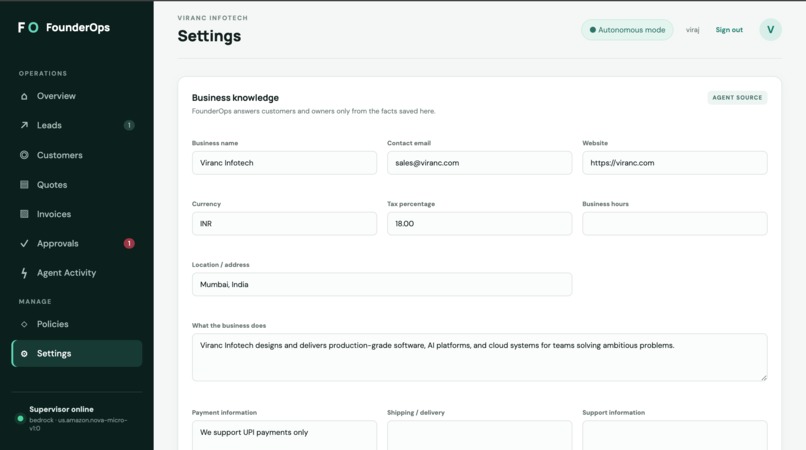Image resolution: width=806 pixels, height=450 pixels.
Task: Click the Business knowledge heading
Action: tap(235, 98)
